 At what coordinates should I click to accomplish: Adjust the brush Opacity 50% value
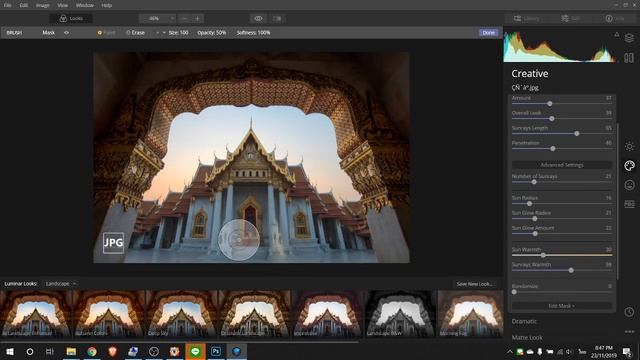point(211,33)
